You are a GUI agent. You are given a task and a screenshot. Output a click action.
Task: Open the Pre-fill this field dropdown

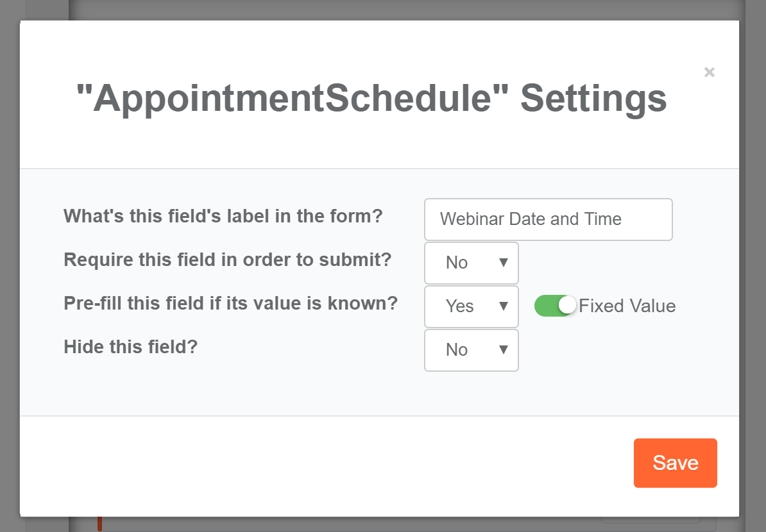tap(471, 306)
